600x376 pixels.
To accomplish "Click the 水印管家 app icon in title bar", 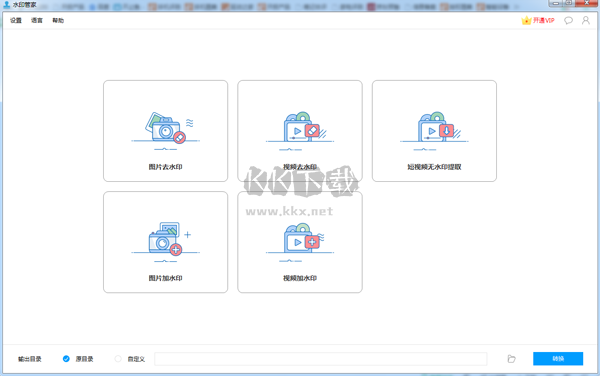I will pyautogui.click(x=6, y=5).
